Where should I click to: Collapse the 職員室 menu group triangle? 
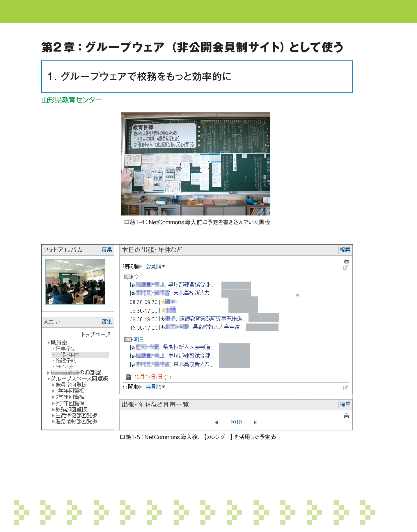point(49,343)
